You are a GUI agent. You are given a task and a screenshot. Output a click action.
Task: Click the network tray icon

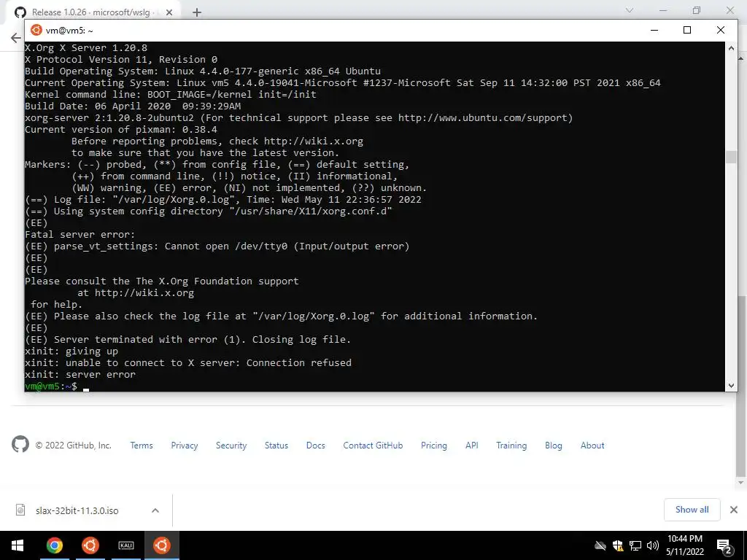coord(635,545)
